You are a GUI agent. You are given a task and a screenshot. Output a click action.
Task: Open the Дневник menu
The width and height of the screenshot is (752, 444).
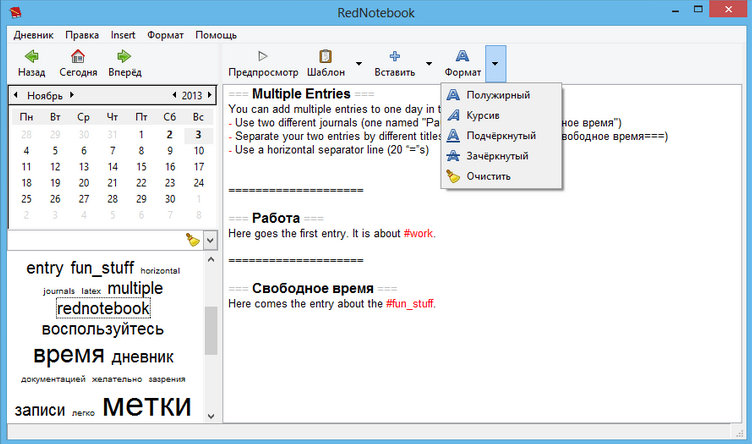(34, 35)
